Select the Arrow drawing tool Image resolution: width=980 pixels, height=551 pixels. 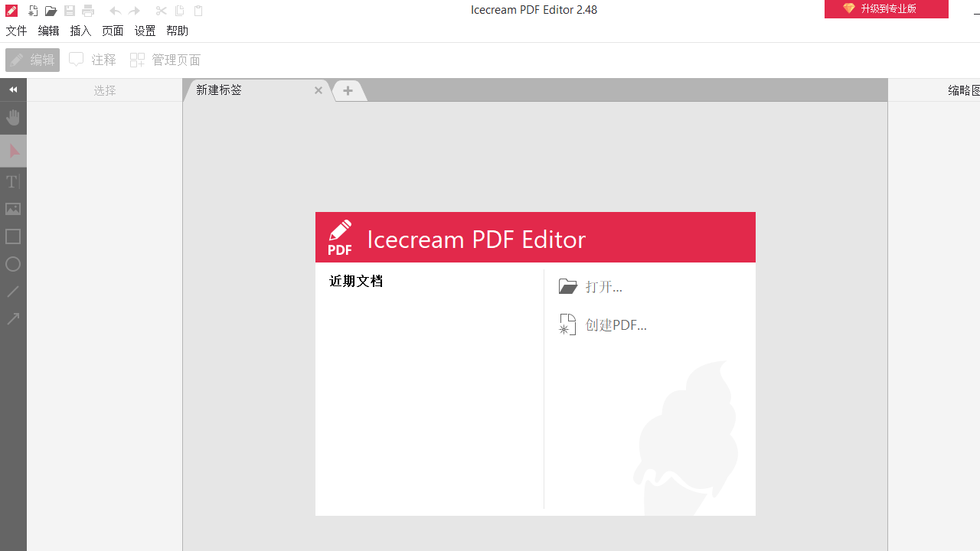[x=12, y=318]
